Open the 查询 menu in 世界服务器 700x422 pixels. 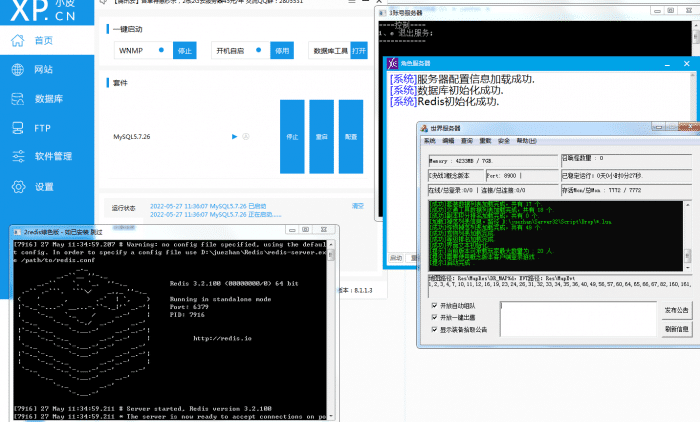[467, 141]
